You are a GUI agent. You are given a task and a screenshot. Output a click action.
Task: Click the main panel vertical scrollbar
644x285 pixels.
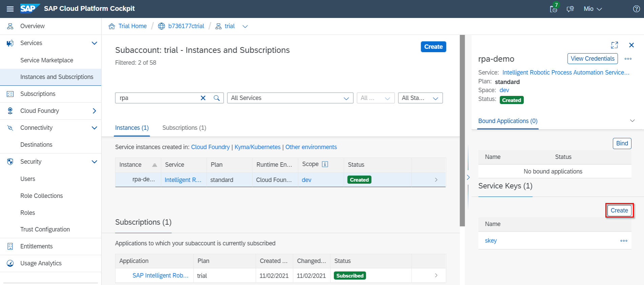coord(462,130)
